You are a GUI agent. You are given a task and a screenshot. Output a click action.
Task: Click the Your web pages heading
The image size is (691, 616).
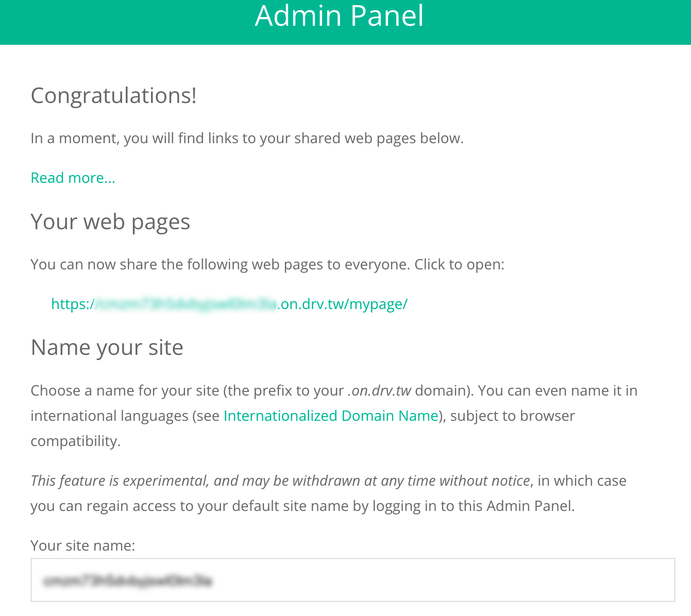pyautogui.click(x=110, y=221)
